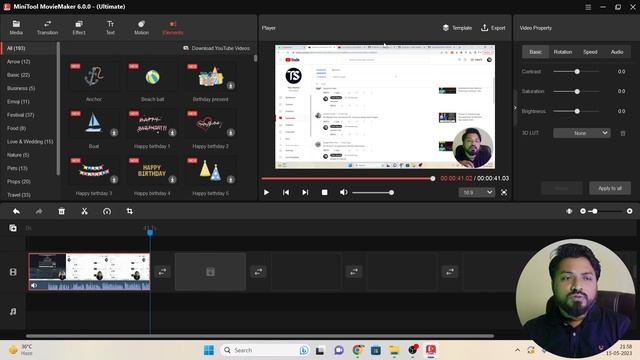Open the Text tab

coord(110,28)
